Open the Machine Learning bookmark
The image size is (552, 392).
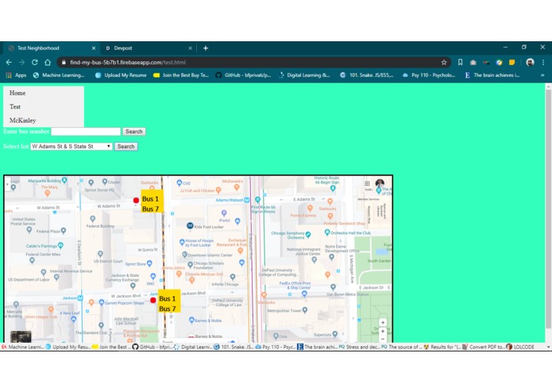(59, 75)
